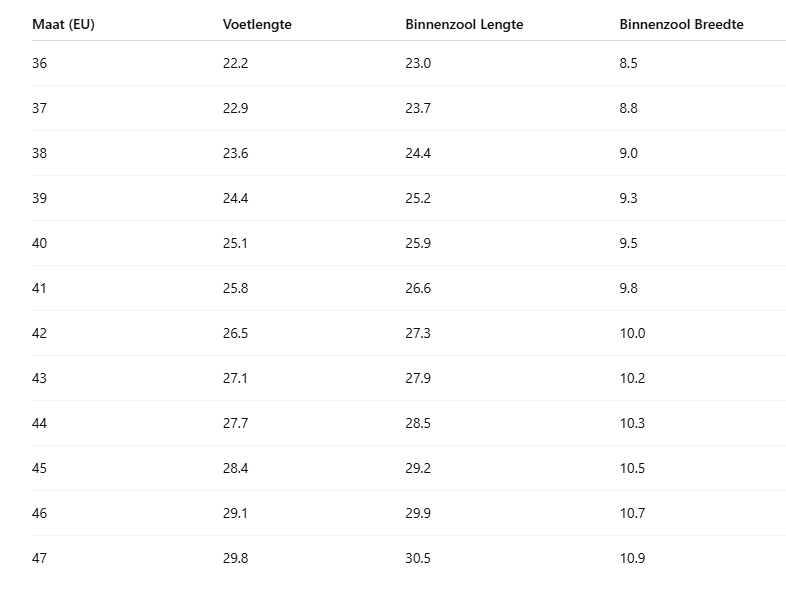Click size 40 in Maat column
786x601 pixels.
pyautogui.click(x=39, y=243)
